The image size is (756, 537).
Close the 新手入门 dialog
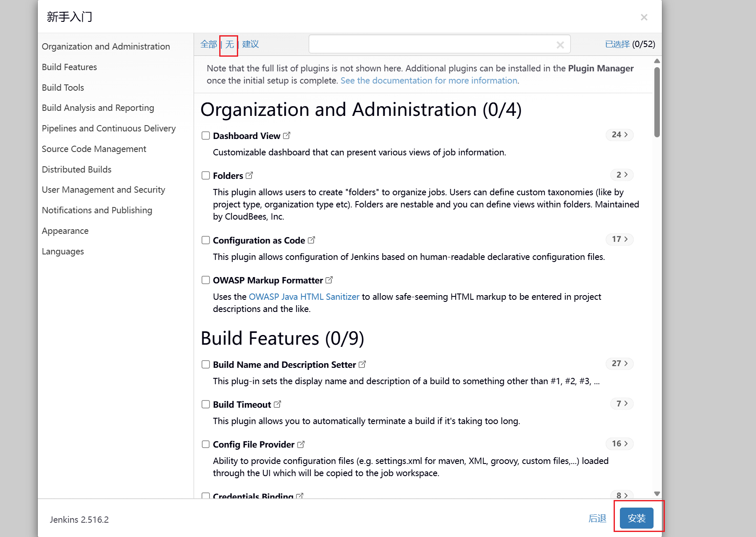pos(644,17)
